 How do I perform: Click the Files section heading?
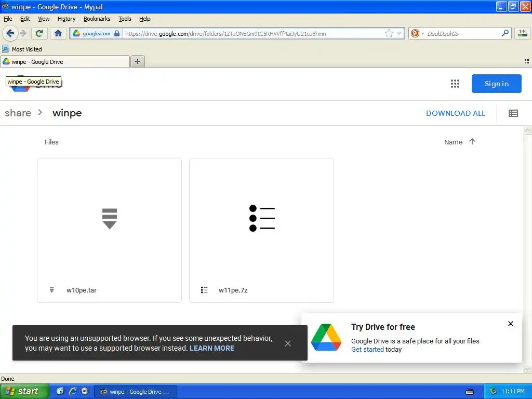(x=51, y=142)
